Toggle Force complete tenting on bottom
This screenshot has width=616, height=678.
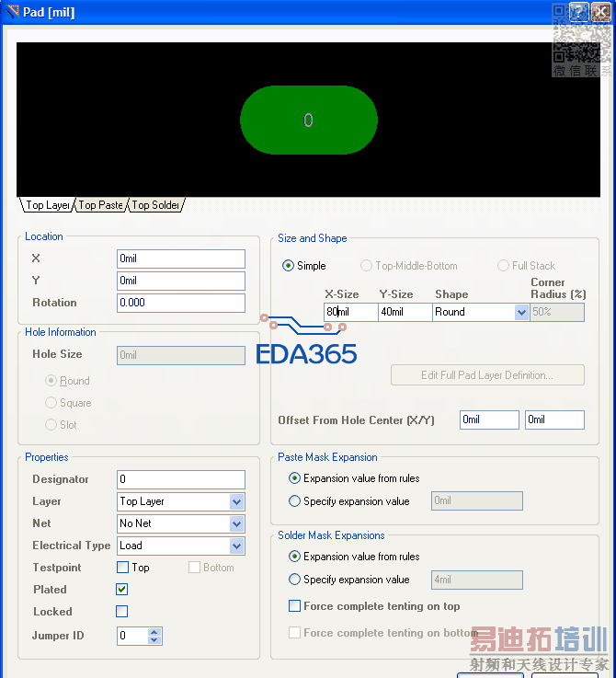pyautogui.click(x=294, y=633)
